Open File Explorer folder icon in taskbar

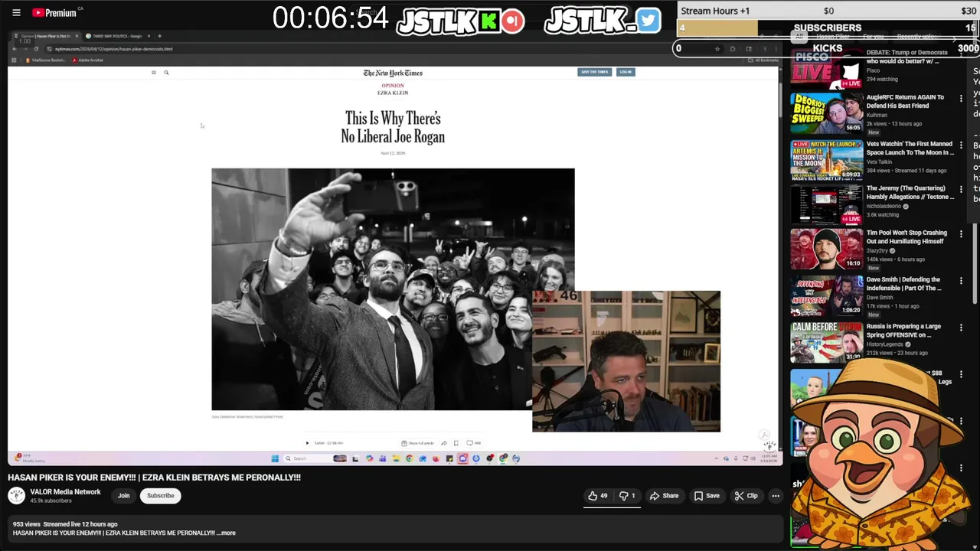click(x=396, y=458)
